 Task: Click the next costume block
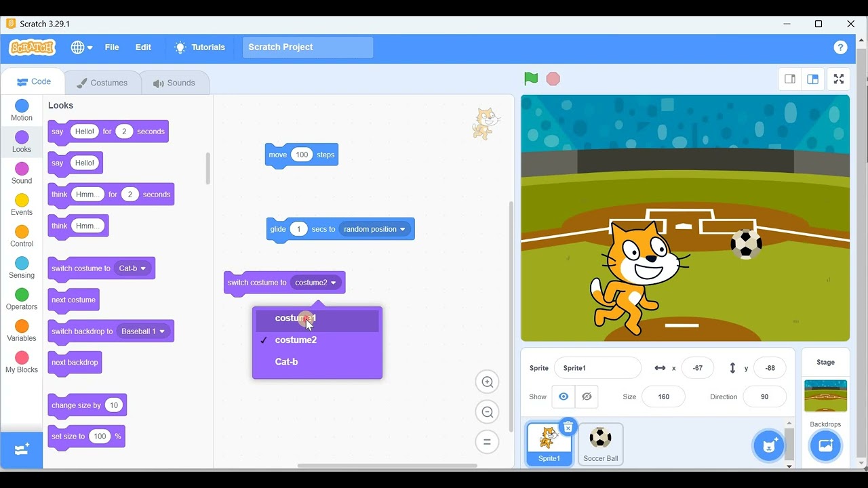[x=73, y=301]
